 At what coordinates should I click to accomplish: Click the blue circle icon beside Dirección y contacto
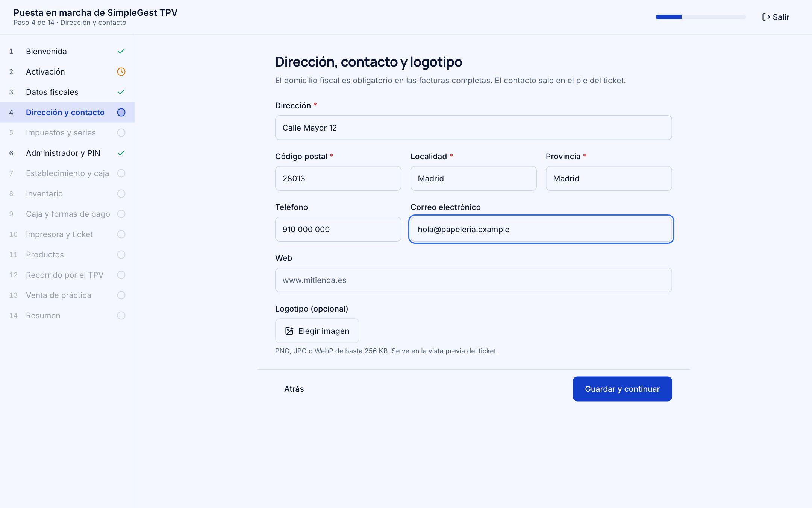[x=121, y=112]
